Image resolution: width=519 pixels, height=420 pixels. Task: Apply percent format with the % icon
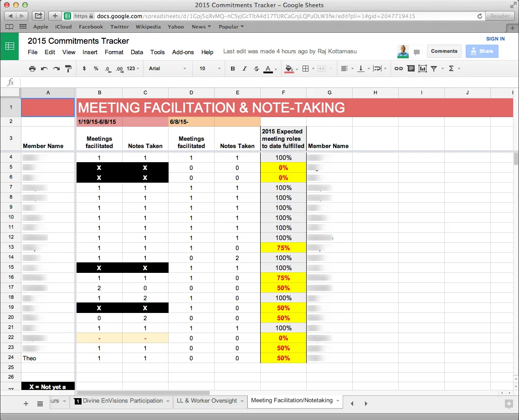[x=96, y=68]
